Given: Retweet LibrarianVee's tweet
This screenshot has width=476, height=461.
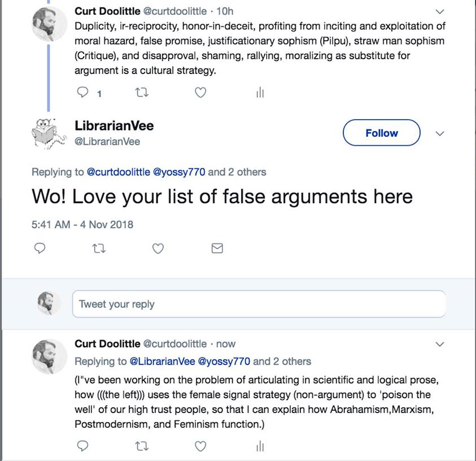Looking at the screenshot, I should [99, 248].
